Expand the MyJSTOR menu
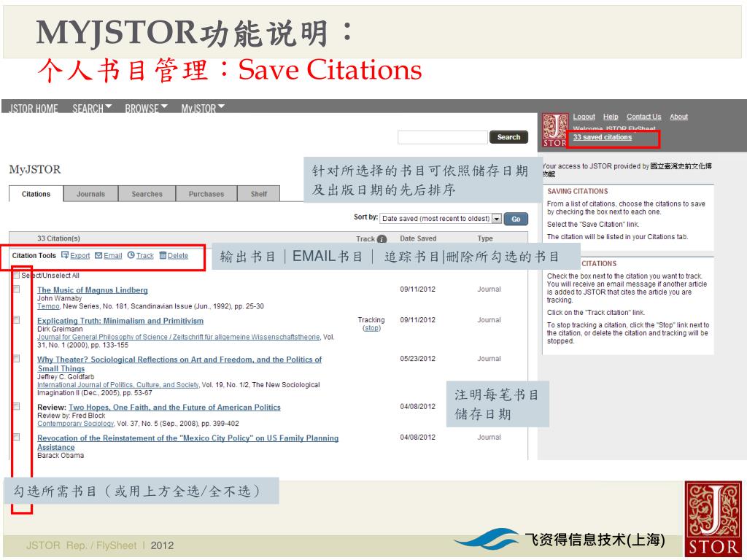 coord(203,109)
